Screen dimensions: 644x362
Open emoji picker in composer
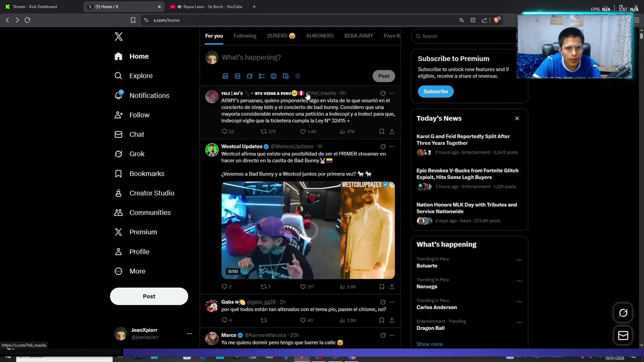(x=274, y=76)
